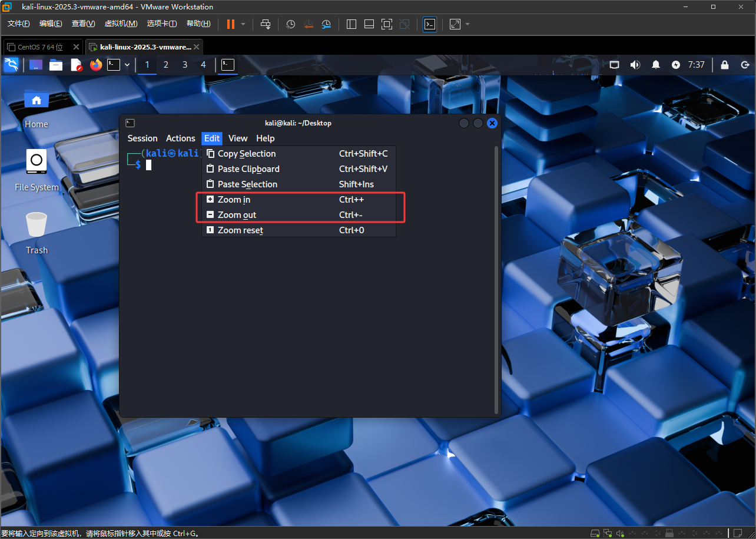This screenshot has height=539, width=756.
Task: Launch Firefox from the Kali panel
Action: point(96,65)
